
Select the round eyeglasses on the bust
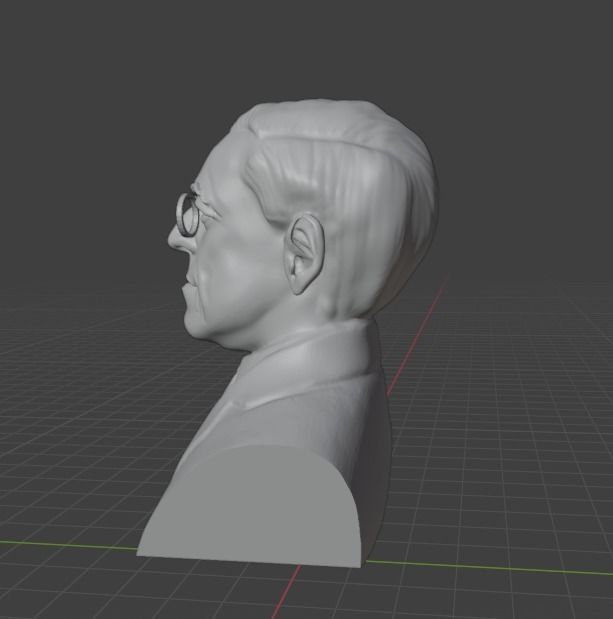tap(188, 214)
